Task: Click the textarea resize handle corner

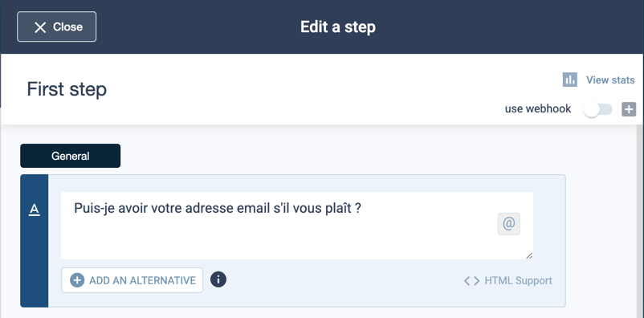Action: [x=529, y=255]
